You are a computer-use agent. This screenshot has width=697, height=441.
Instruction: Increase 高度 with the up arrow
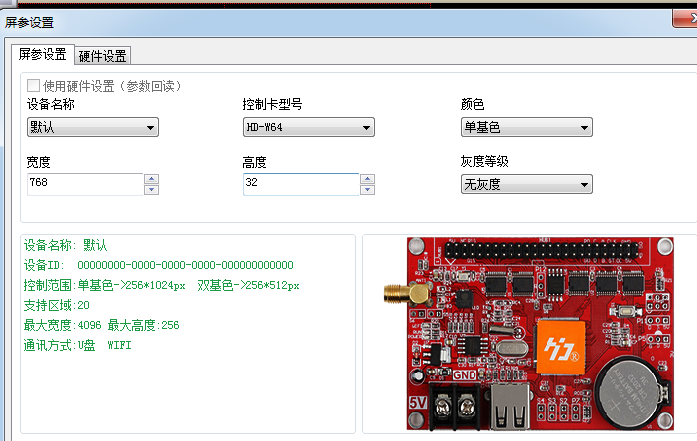(x=368, y=179)
